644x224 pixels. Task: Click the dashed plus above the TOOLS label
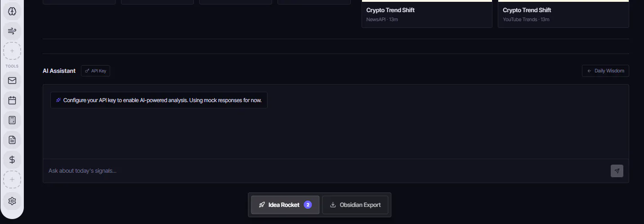(x=12, y=51)
